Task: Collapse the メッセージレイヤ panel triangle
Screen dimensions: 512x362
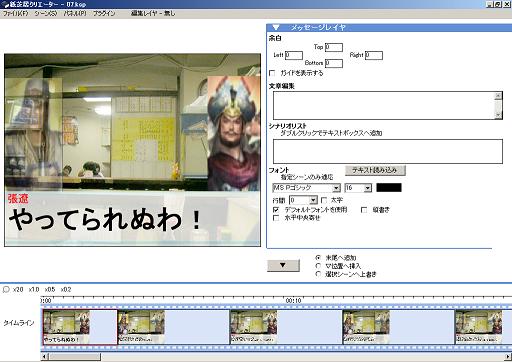Action: click(x=276, y=28)
